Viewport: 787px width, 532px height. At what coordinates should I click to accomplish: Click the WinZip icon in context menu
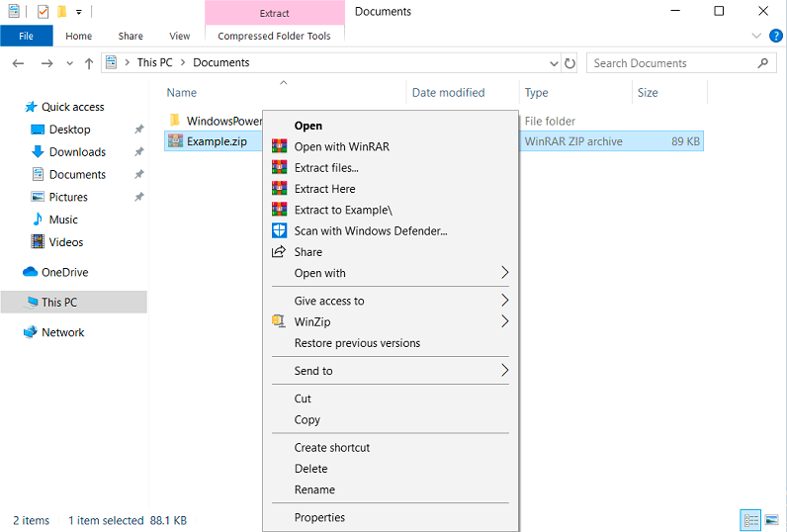click(x=278, y=321)
